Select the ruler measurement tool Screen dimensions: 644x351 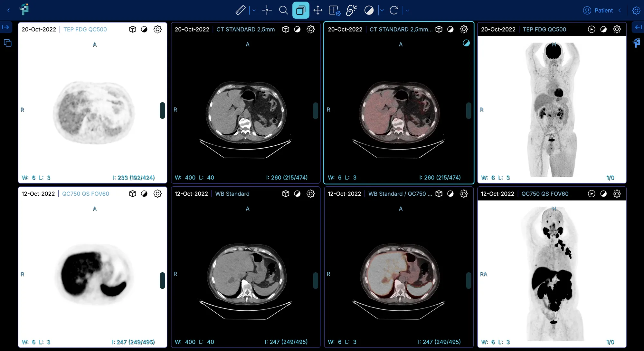click(241, 10)
